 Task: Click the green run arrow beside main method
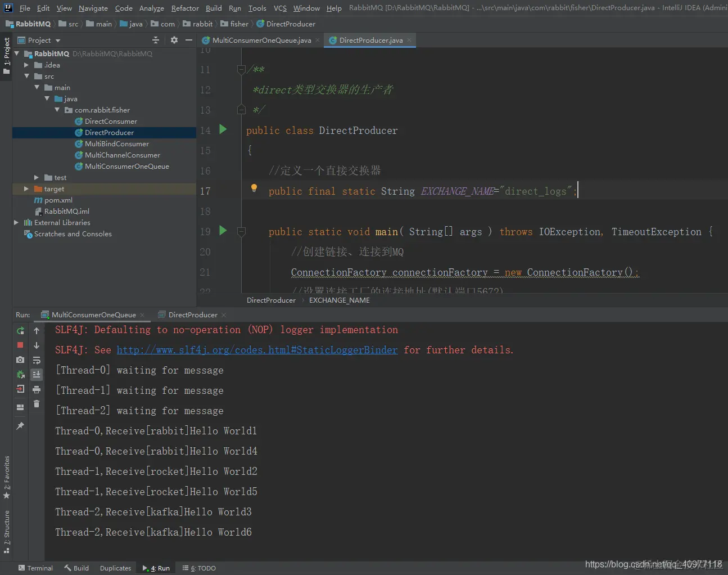[x=223, y=231]
